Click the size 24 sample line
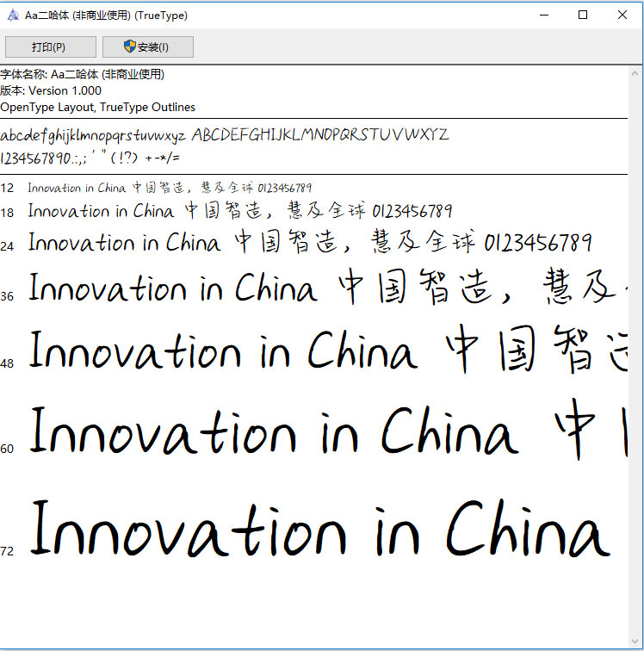Viewport: 644px width, 651px height. click(310, 243)
